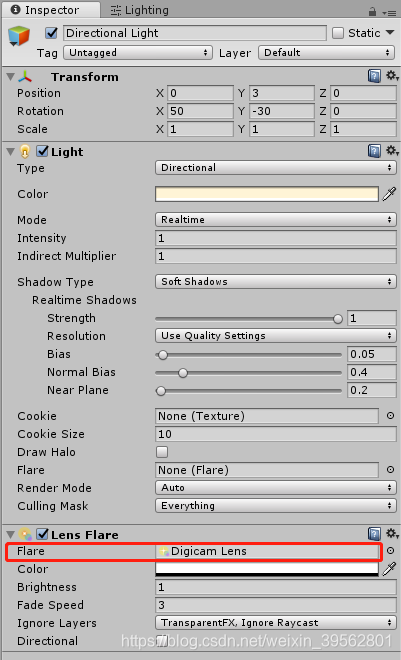This screenshot has height=660, width=401.
Task: Switch to the Inspector tab
Action: point(50,10)
